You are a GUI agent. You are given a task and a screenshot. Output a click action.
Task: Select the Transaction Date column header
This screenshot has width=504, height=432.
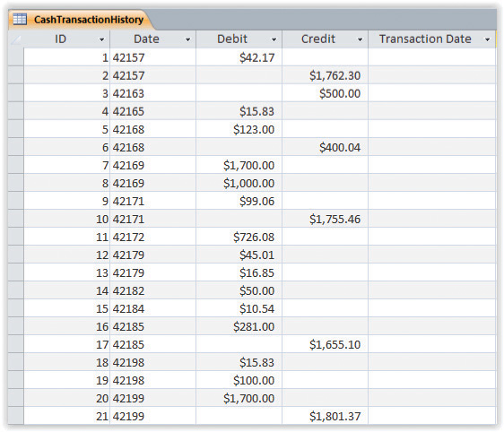tap(432, 39)
